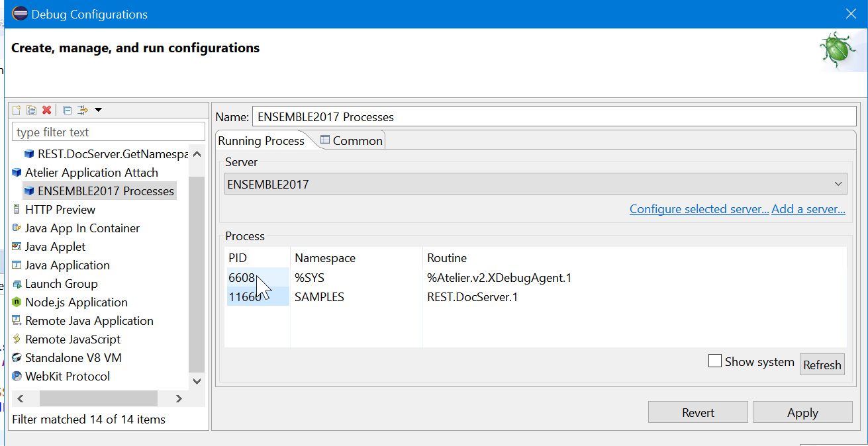This screenshot has height=446, width=868.
Task: Open the filter options dropdown arrow
Action: point(98,110)
